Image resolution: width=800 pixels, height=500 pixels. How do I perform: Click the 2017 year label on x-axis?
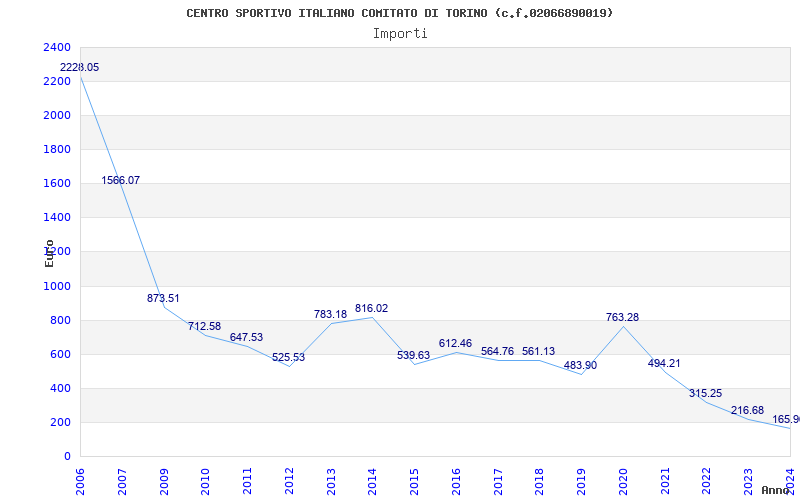tap(498, 482)
